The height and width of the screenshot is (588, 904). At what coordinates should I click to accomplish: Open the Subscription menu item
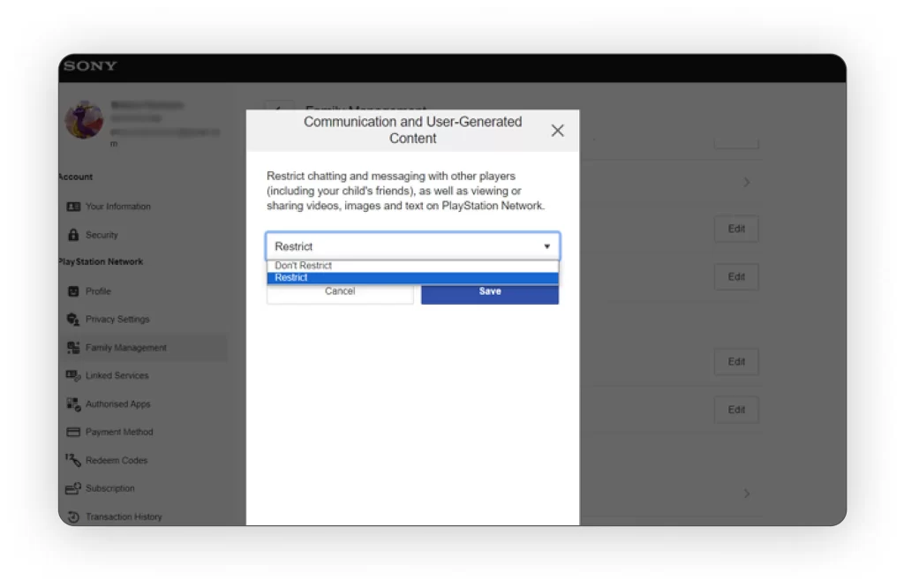[x=109, y=488]
